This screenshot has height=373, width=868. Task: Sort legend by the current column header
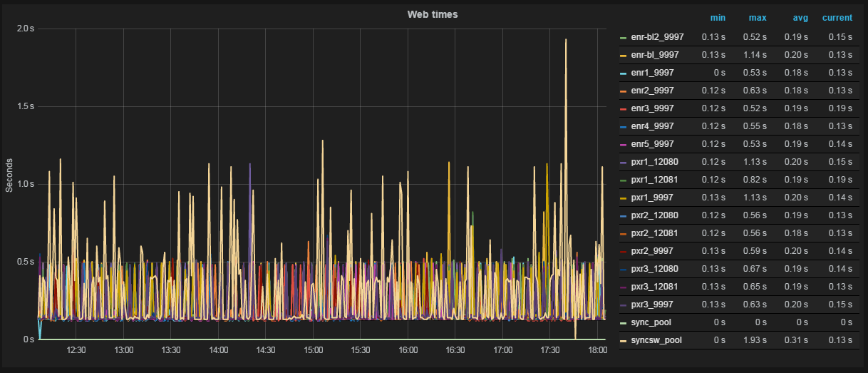(837, 18)
